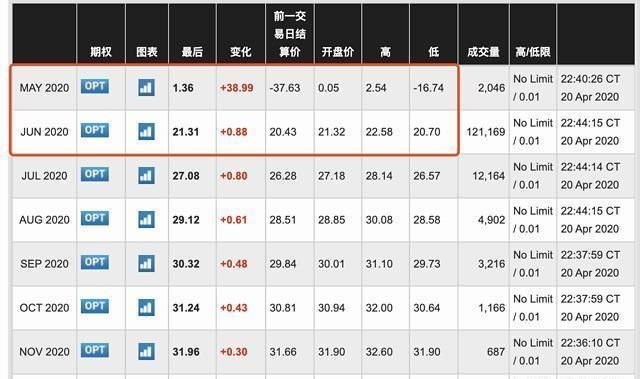Open chart icon for JUL 2020
Viewport: 640px width, 379px height.
coord(146,176)
